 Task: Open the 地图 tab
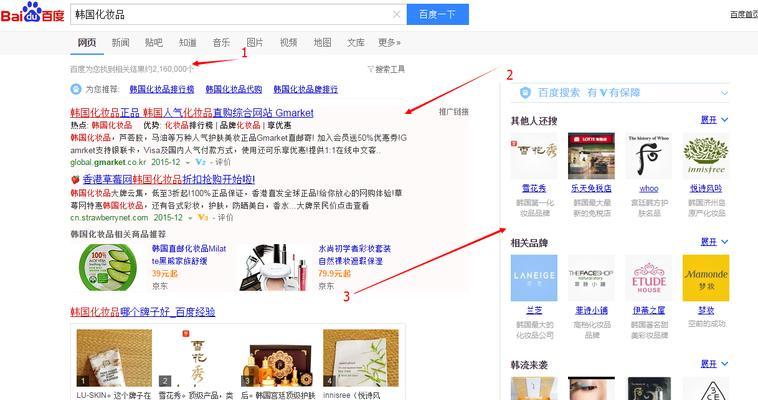(x=322, y=43)
